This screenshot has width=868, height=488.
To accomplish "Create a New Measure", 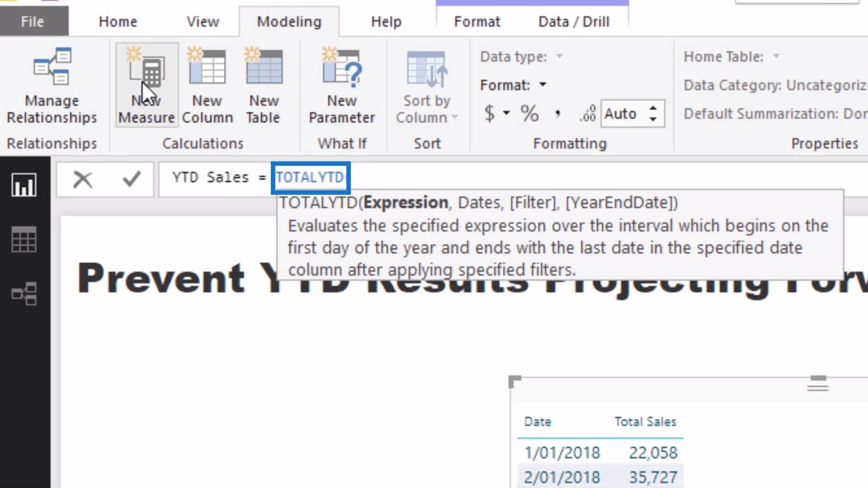I will 147,85.
